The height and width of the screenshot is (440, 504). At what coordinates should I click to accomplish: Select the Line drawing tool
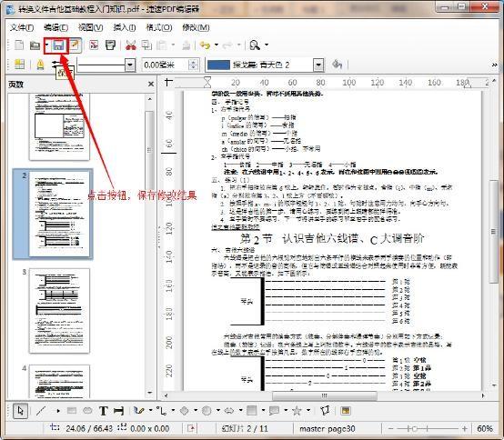point(41,411)
